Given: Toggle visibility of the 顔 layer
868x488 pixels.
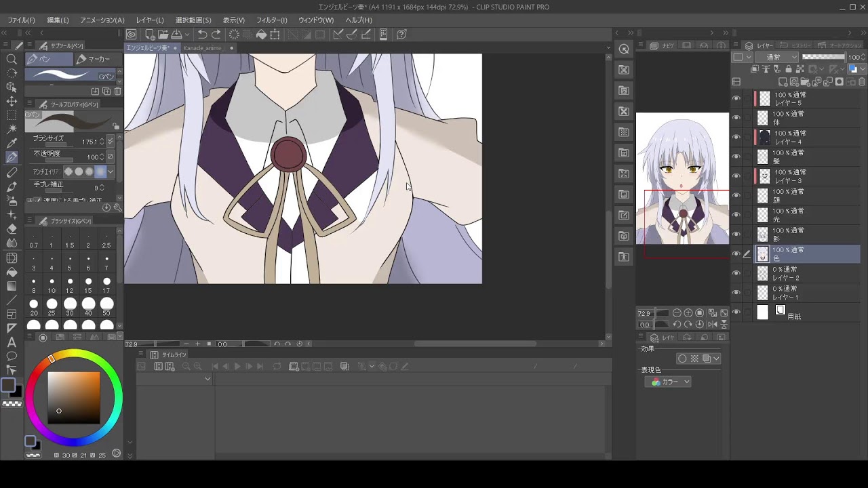Looking at the screenshot, I should pyautogui.click(x=736, y=196).
